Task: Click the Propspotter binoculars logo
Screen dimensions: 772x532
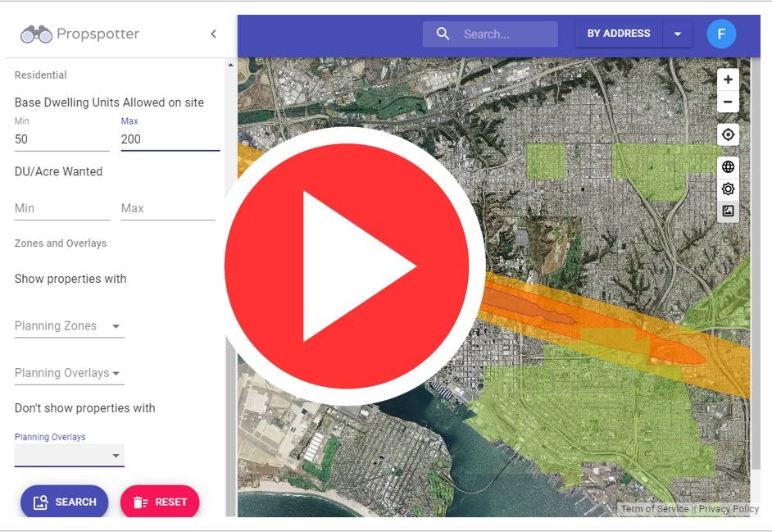Action: (36, 34)
